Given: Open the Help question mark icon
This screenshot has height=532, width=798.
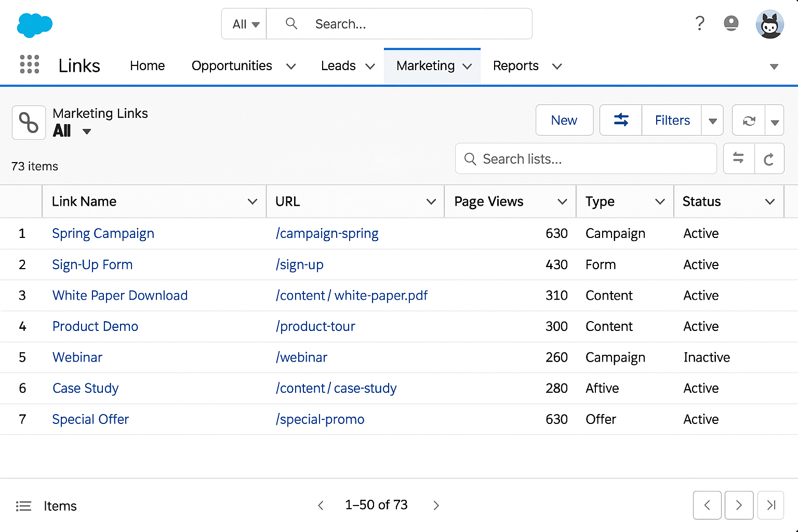Looking at the screenshot, I should 700,23.
